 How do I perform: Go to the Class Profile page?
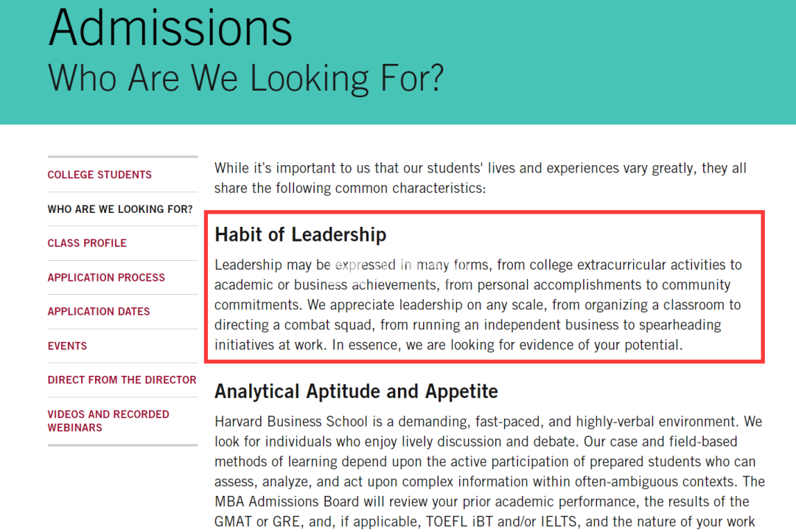87,243
